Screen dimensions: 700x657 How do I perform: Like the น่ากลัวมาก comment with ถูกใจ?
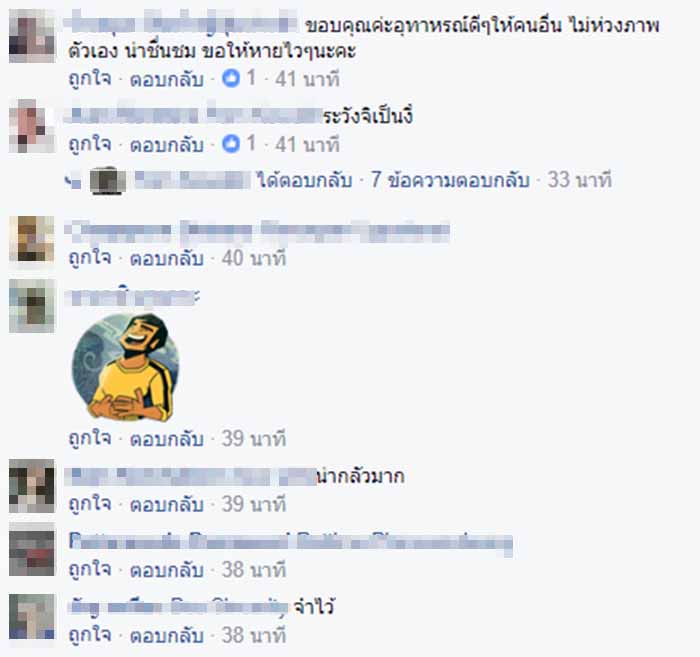(x=90, y=504)
